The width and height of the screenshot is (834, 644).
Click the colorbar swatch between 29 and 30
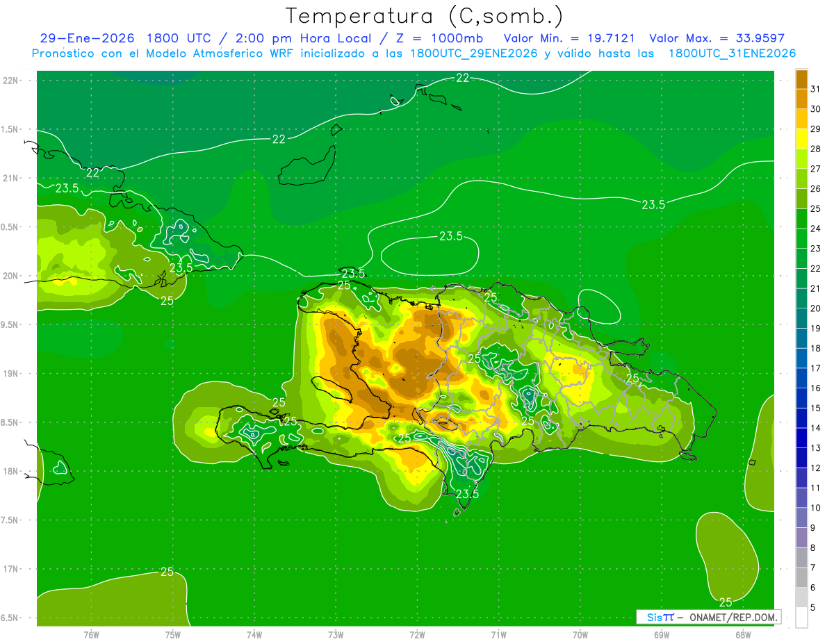pos(801,119)
